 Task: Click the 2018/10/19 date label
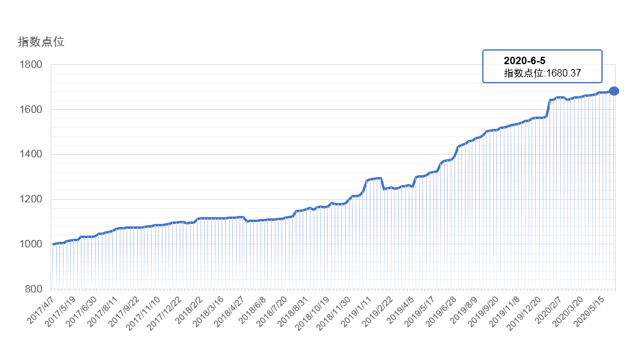[312, 312]
